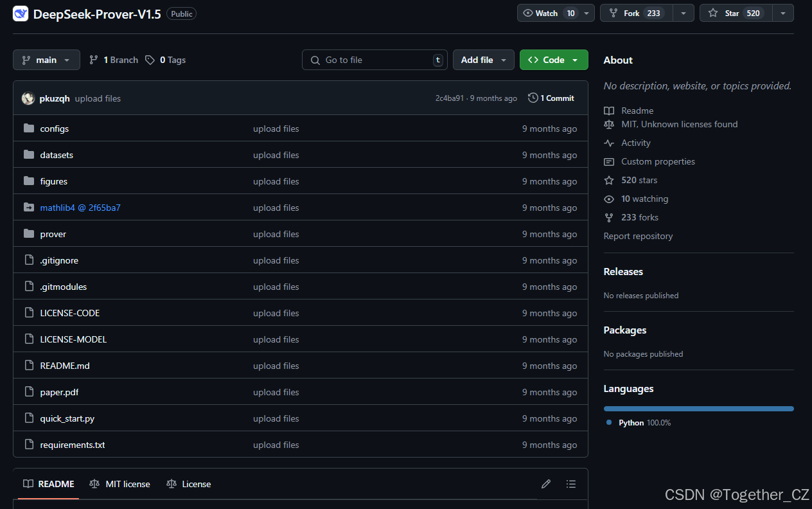The width and height of the screenshot is (812, 509).
Task: Open the main branch dropdown
Action: pos(46,60)
